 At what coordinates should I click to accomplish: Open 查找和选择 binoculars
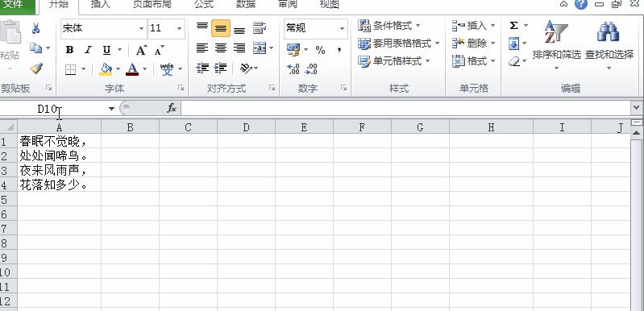[x=609, y=45]
